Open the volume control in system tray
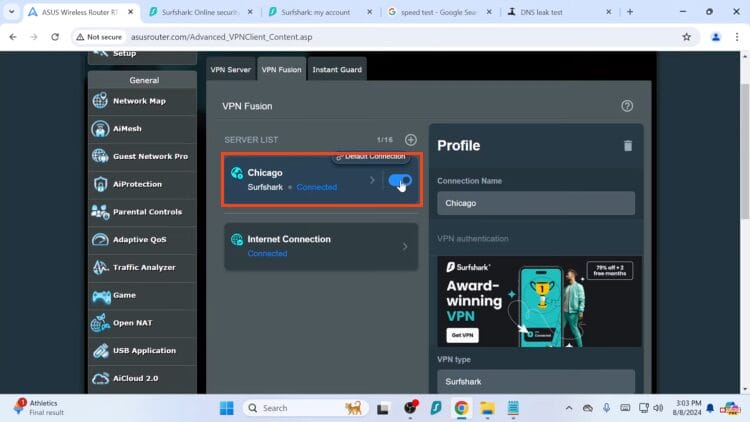 pyautogui.click(x=658, y=408)
